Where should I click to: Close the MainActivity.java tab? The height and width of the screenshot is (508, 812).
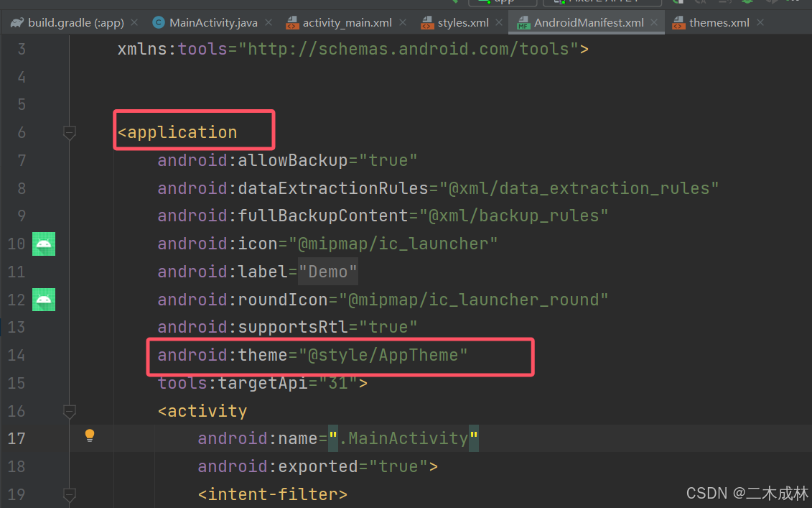[269, 23]
